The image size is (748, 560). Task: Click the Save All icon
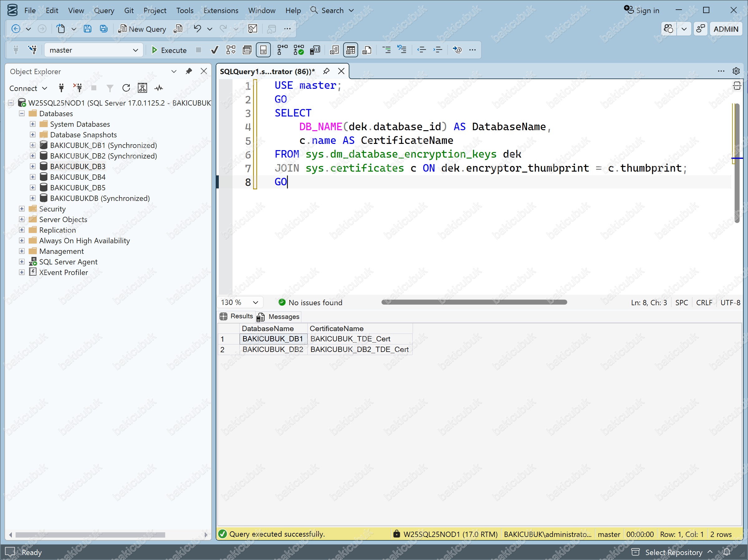point(104,29)
